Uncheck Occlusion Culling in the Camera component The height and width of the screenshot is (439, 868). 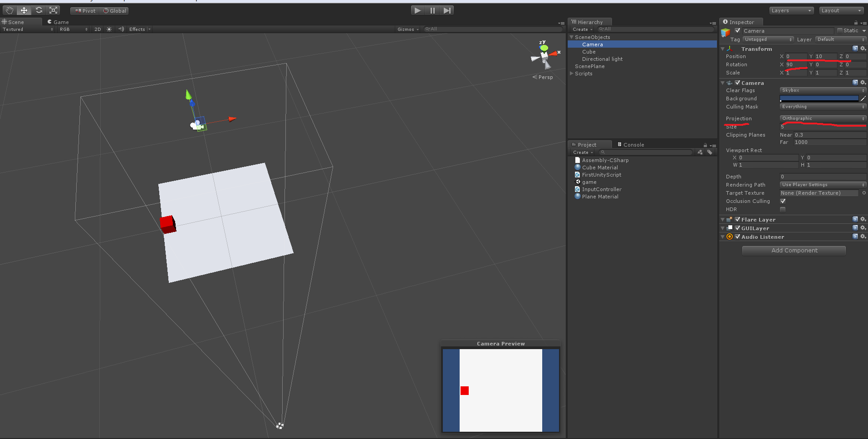click(782, 201)
